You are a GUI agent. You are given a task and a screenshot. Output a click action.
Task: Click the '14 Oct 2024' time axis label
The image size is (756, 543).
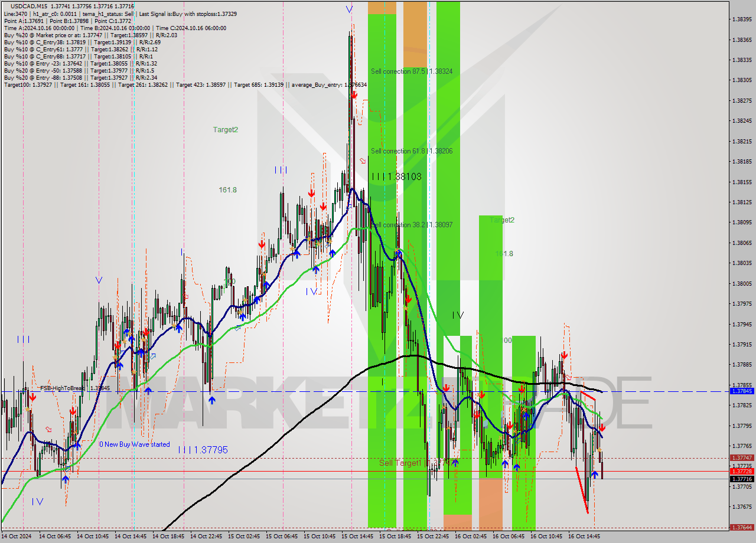click(x=17, y=537)
